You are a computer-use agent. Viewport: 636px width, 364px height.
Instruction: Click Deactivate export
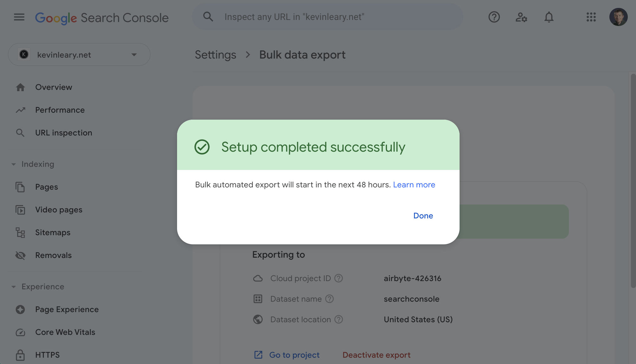pos(376,355)
